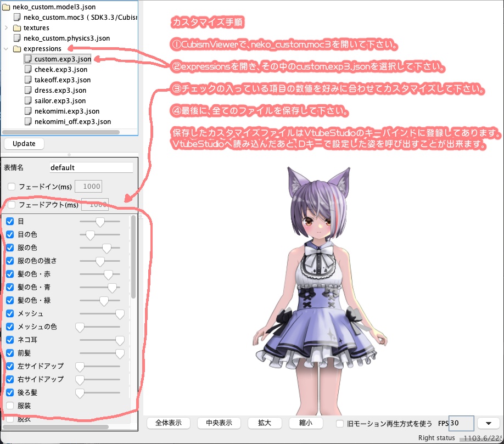Click the file tree horizontal scrollbar

click(x=61, y=132)
